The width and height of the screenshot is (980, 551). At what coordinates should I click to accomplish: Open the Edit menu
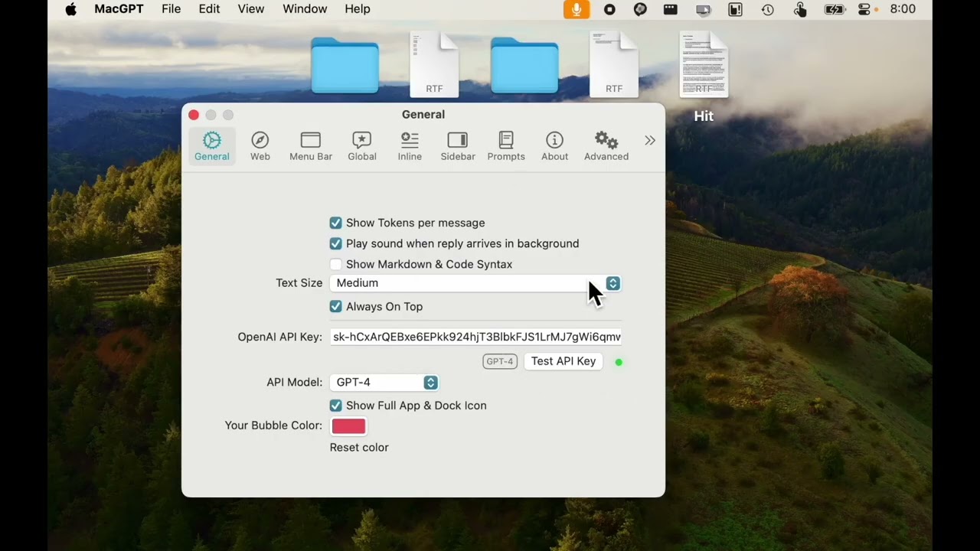point(209,9)
